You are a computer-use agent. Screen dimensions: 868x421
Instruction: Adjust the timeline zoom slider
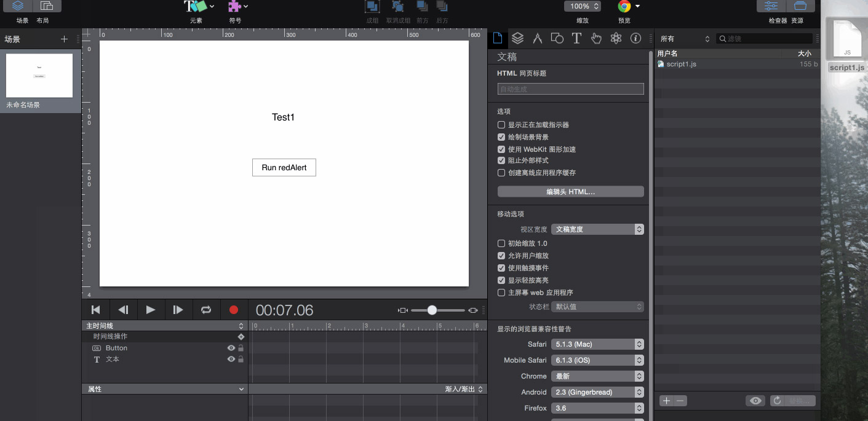(432, 310)
